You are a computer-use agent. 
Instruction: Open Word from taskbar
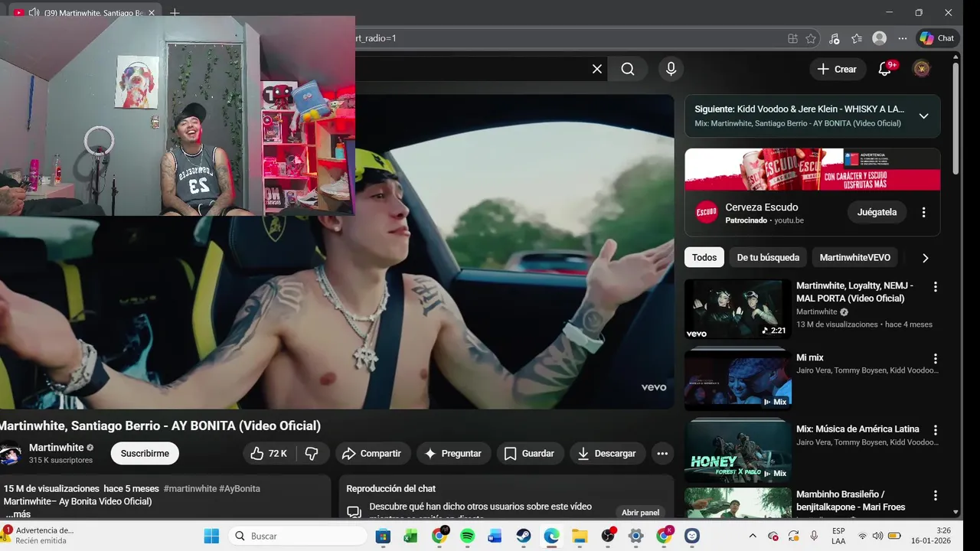pyautogui.click(x=495, y=536)
